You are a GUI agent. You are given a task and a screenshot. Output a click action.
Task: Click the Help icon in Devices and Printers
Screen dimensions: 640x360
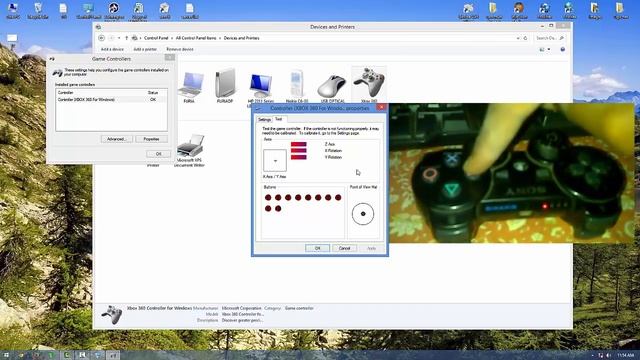[x=562, y=49]
